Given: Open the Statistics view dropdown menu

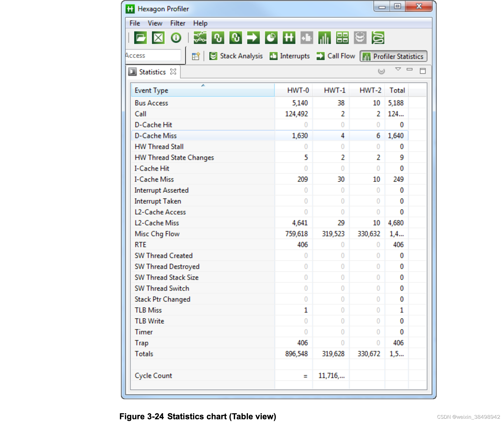Looking at the screenshot, I should [398, 69].
